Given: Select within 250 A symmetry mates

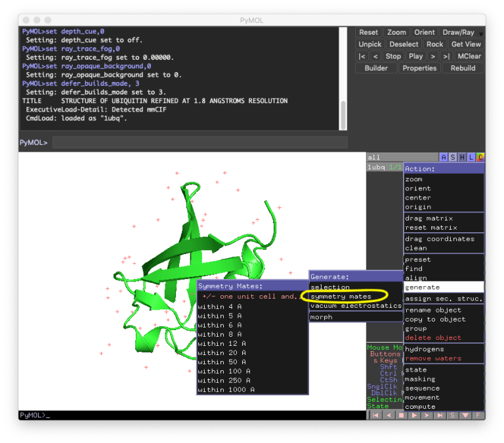Looking at the screenshot, I should (x=252, y=381).
